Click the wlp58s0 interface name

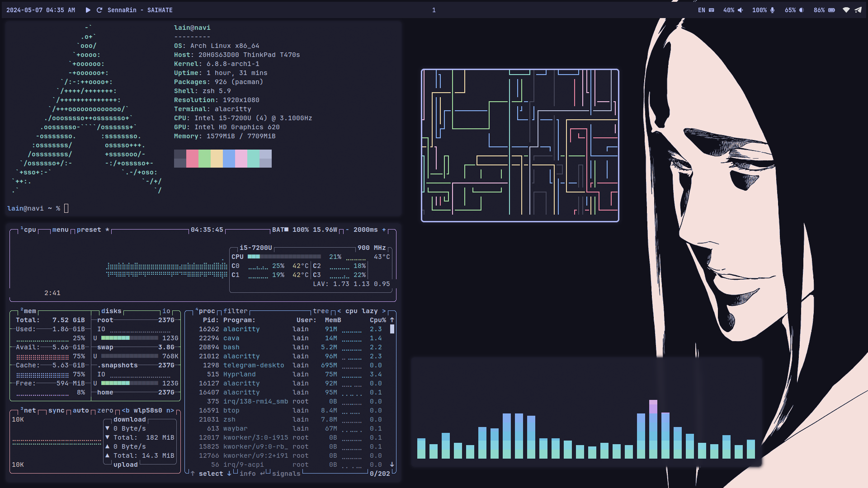point(148,410)
